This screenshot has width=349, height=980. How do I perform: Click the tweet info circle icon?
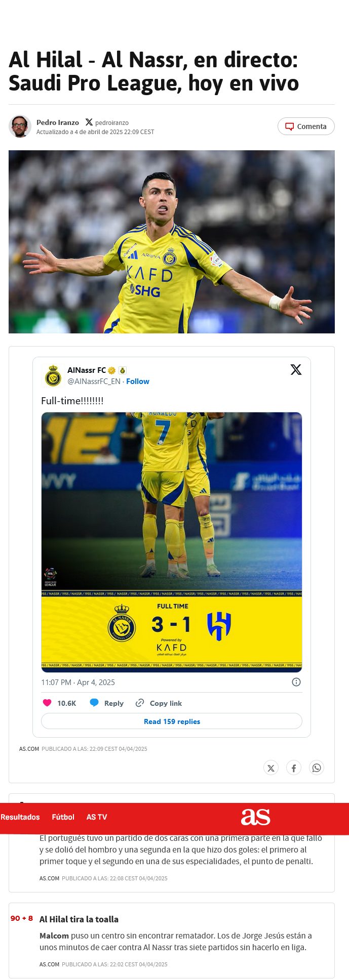[296, 682]
